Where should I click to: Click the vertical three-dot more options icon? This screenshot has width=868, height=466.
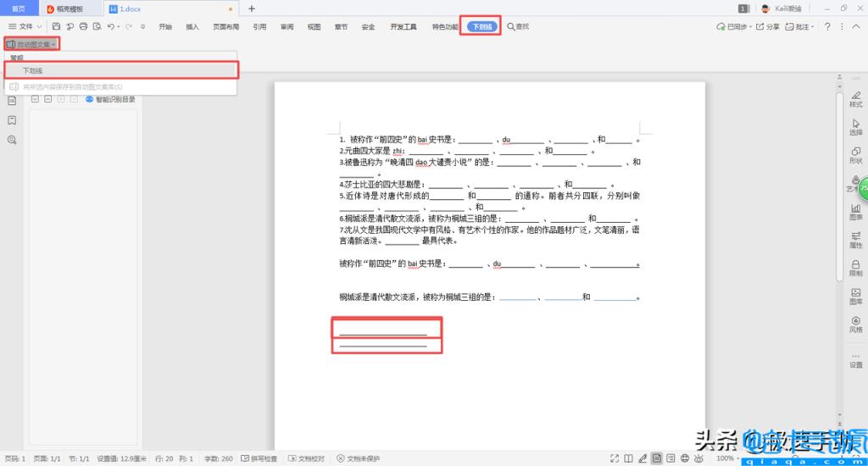(x=842, y=26)
